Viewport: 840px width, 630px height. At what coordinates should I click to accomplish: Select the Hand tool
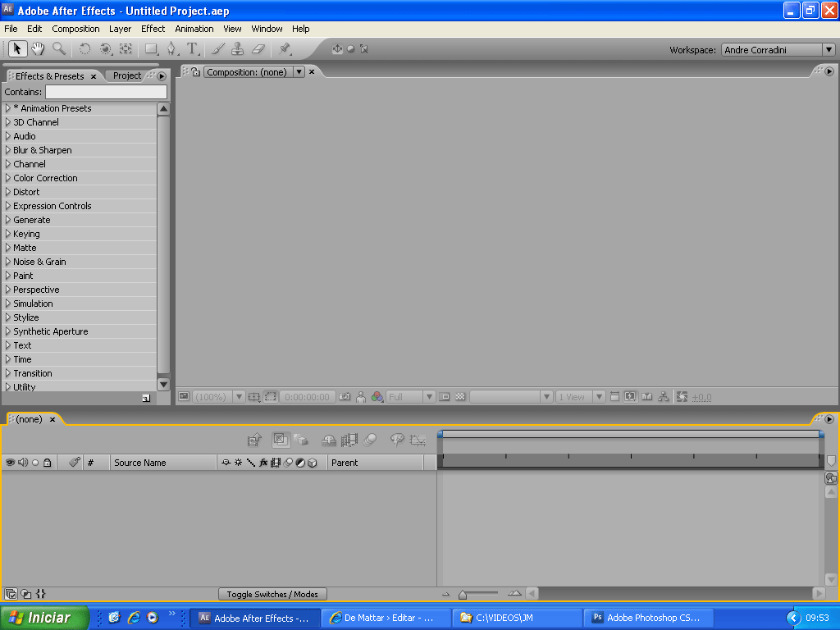38,49
